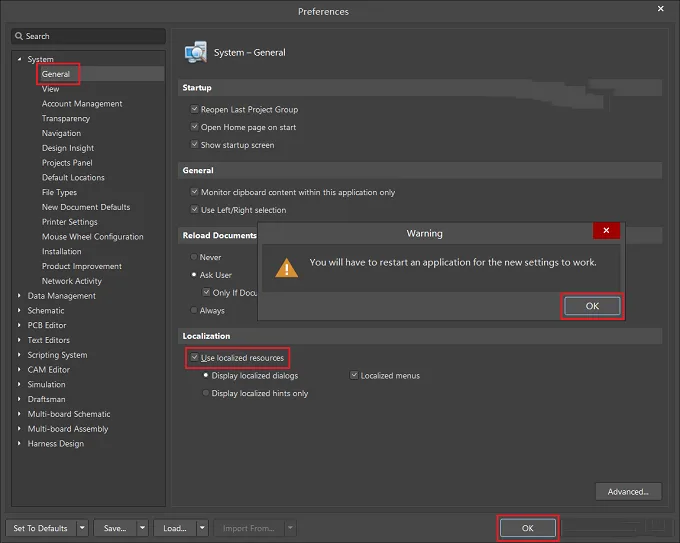Click the Import From... button
The height and width of the screenshot is (543, 680).
coord(249,528)
